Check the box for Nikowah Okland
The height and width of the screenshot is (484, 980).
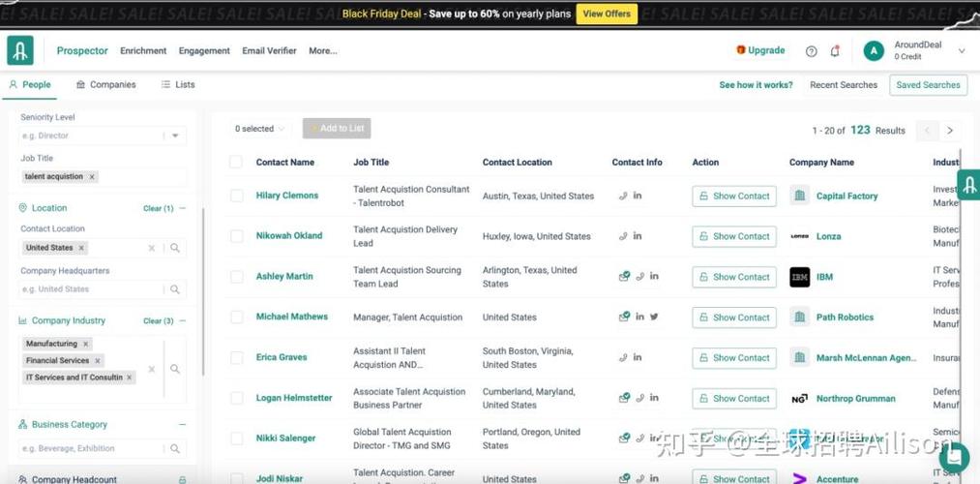[x=237, y=236]
